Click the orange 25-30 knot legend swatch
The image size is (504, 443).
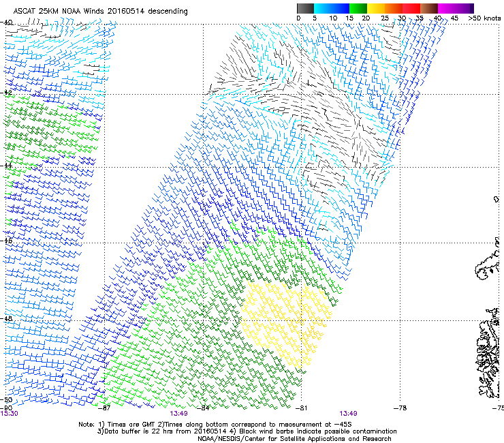point(394,8)
